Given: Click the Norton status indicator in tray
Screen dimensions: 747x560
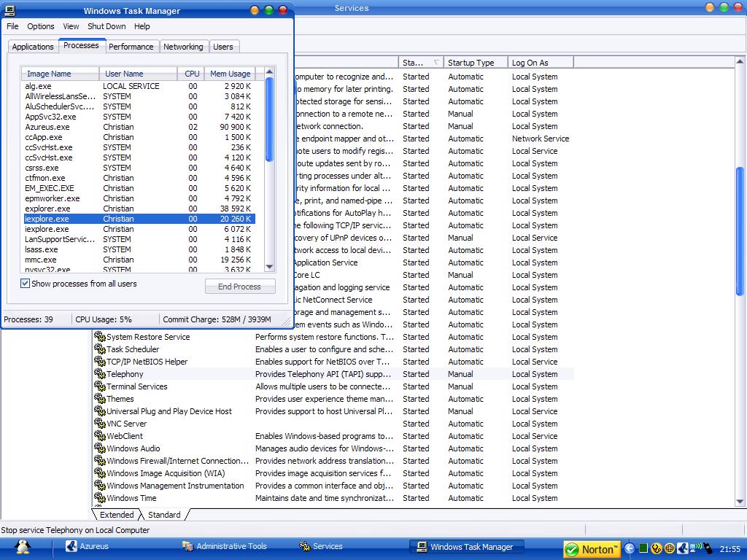Looking at the screenshot, I should click(592, 549).
